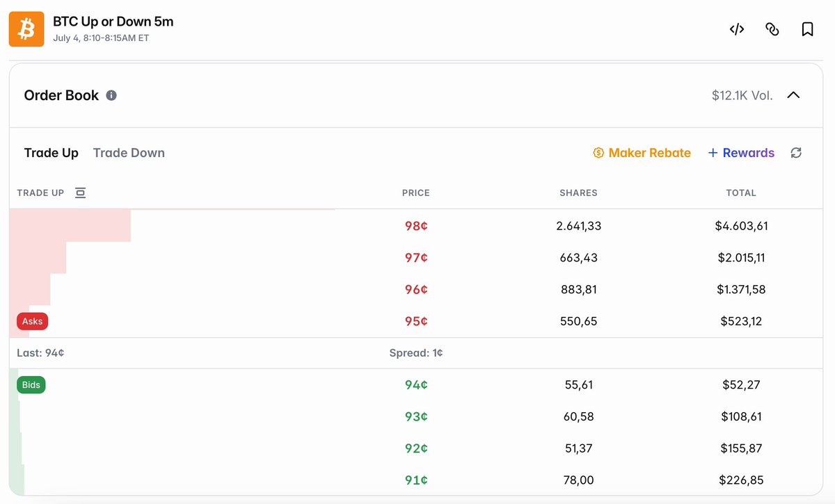Click the + Rewards button
835x504 pixels.
(741, 153)
